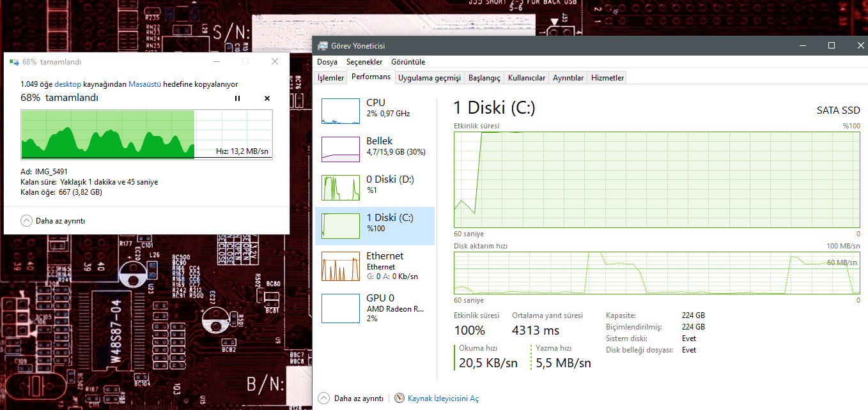The height and width of the screenshot is (410, 868).
Task: Click the Yazma hızı 5,5 MB/sn value
Action: pyautogui.click(x=563, y=363)
